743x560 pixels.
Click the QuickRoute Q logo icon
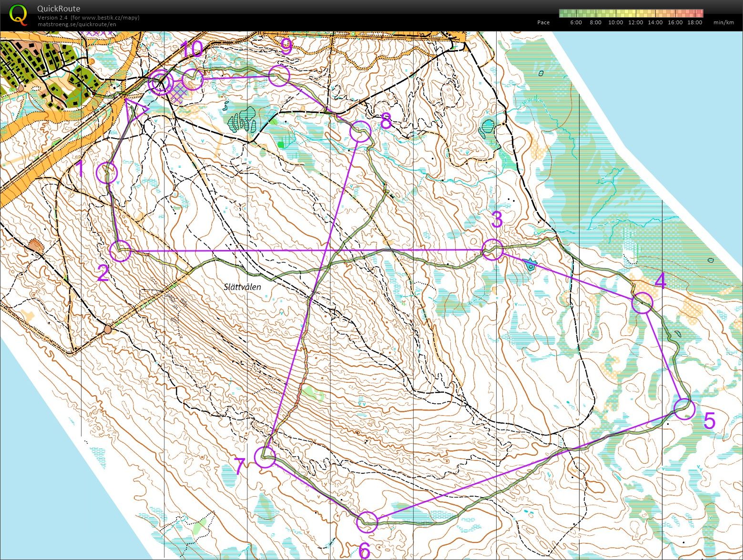point(19,14)
